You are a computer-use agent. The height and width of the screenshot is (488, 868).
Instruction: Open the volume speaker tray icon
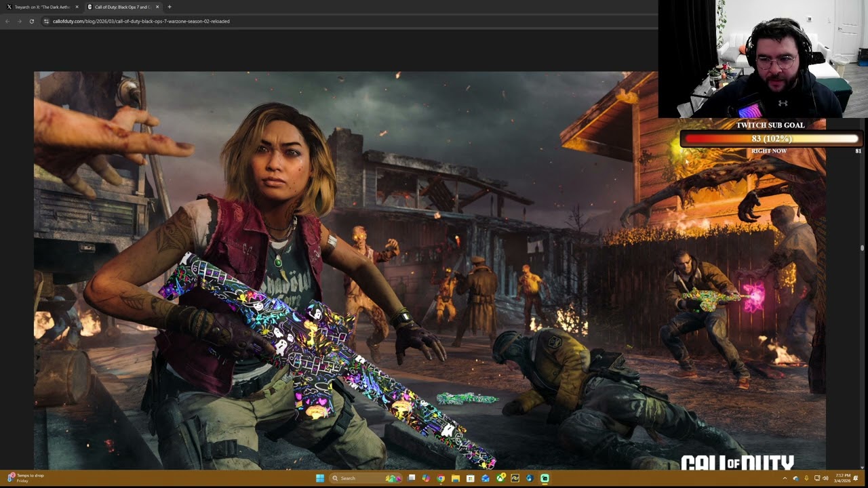click(825, 479)
